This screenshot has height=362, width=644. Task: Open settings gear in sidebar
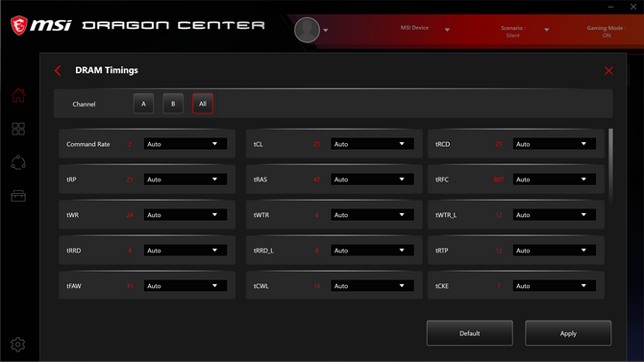17,345
